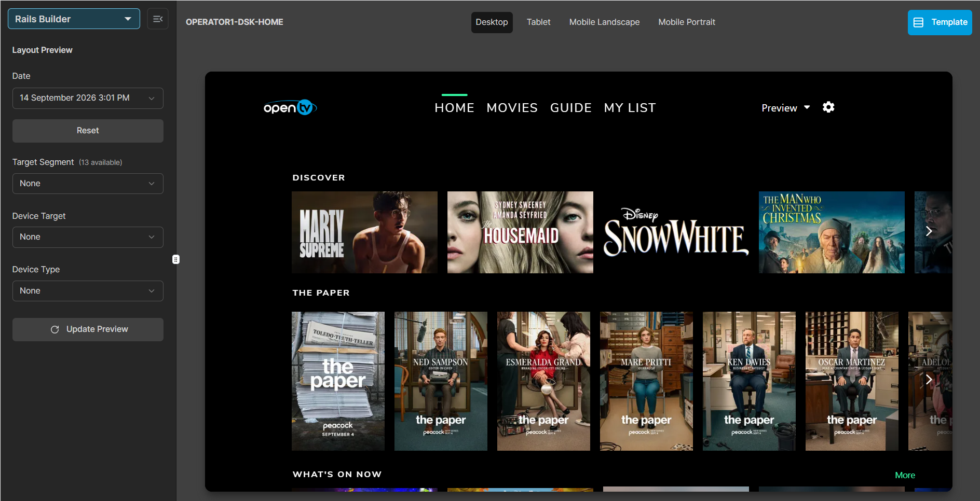Image resolution: width=980 pixels, height=501 pixels.
Task: Expand the Device Type dropdown
Action: pos(88,291)
